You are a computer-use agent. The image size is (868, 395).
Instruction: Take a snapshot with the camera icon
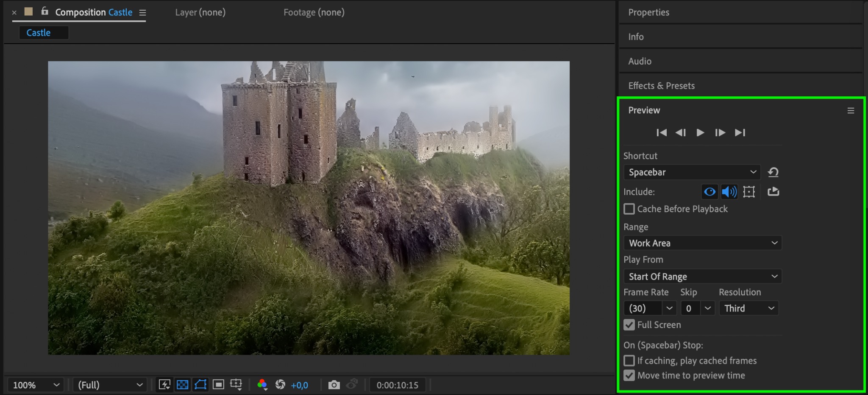334,385
